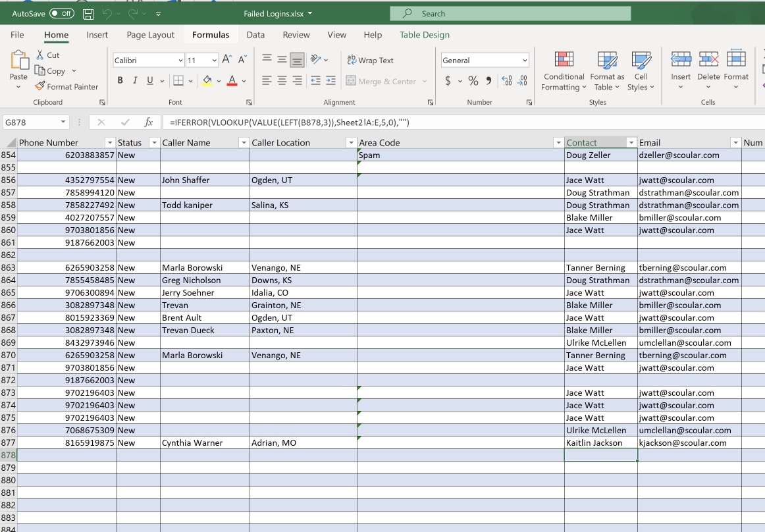
Task: Switch to Page Layout tab
Action: [x=150, y=35]
